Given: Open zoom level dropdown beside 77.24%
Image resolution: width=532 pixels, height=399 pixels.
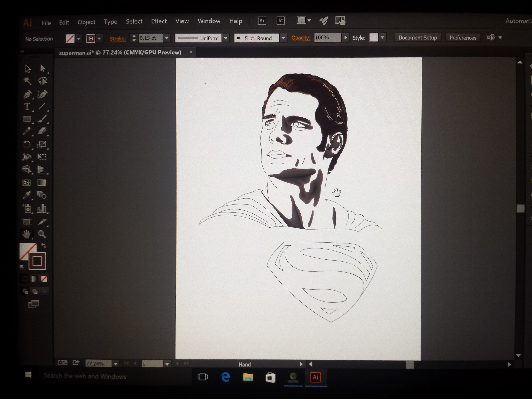Looking at the screenshot, I should (116, 364).
